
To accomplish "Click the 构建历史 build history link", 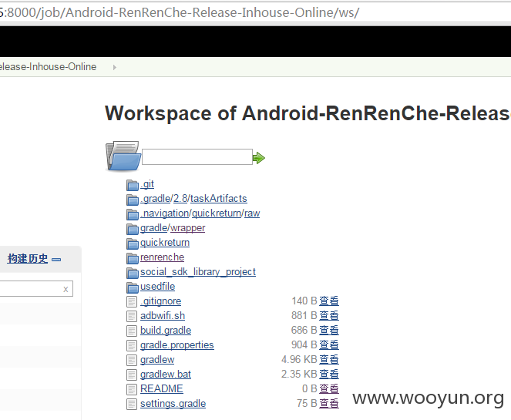I will click(x=28, y=259).
